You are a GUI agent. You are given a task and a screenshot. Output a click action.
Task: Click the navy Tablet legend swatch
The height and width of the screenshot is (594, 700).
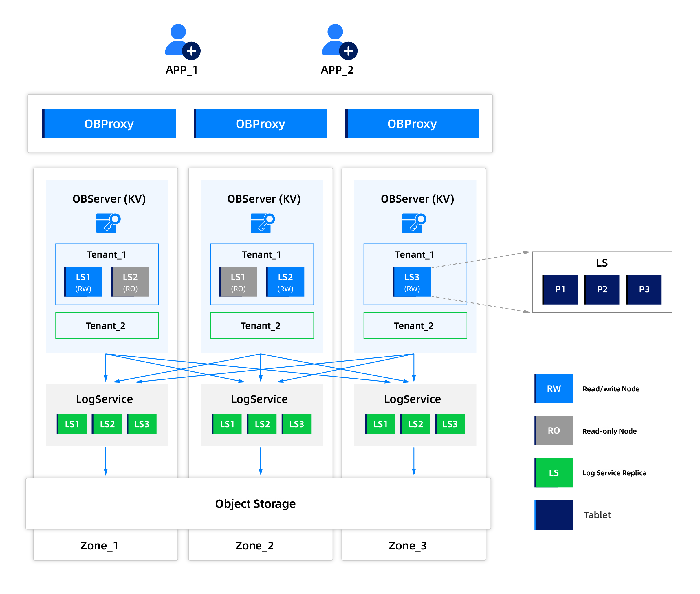554,515
